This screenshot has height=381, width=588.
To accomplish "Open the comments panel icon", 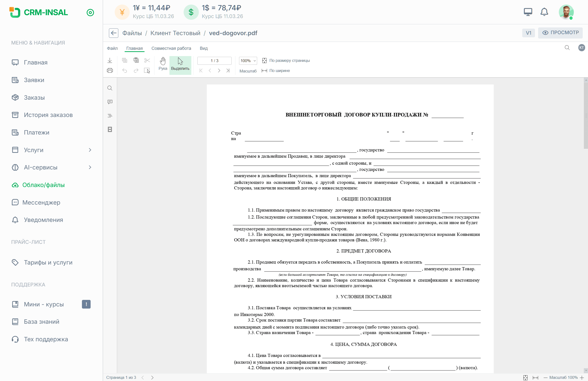I will click(x=110, y=102).
